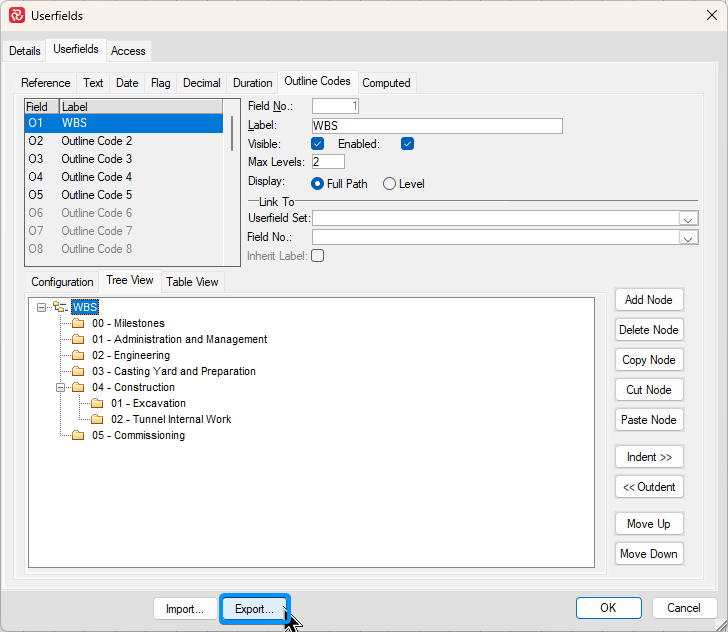728x632 pixels.
Task: Click the Userfields app icon in title bar
Action: click(x=16, y=15)
